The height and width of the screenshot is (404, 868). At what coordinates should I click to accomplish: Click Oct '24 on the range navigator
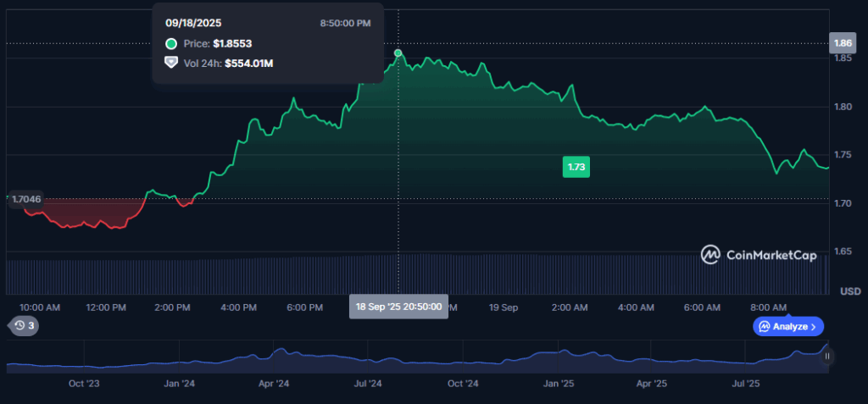(463, 384)
